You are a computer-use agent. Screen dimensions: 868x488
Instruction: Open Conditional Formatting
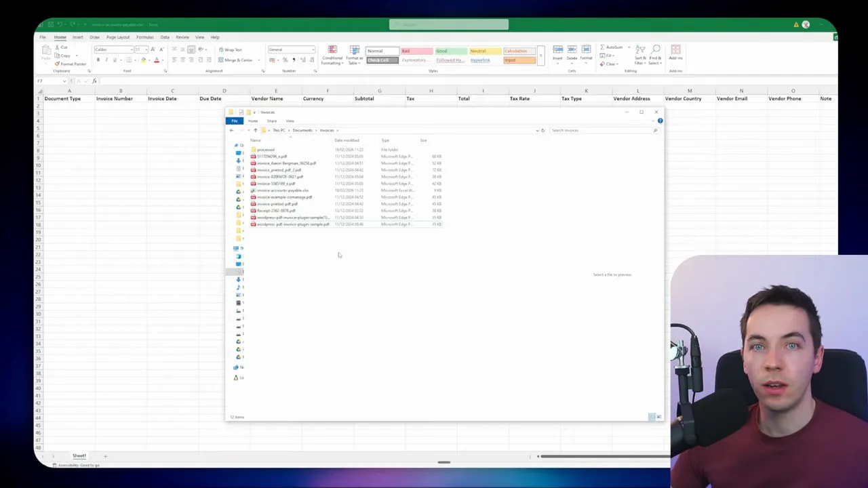332,56
